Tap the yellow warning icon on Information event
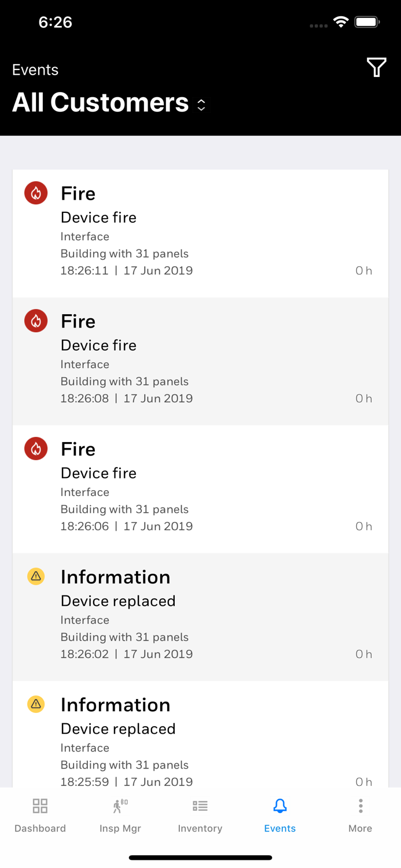Screen dimensions: 401x868 [35, 576]
